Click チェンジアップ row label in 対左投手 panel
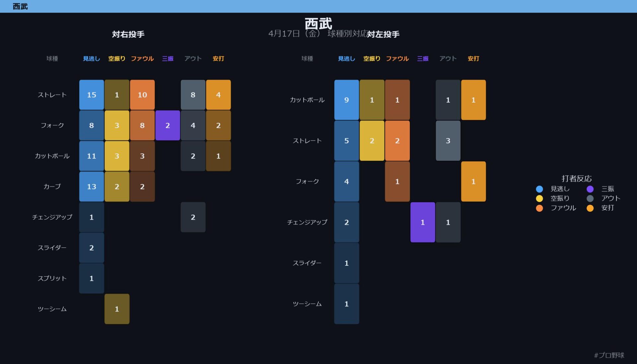The image size is (637, 364). coord(307,222)
